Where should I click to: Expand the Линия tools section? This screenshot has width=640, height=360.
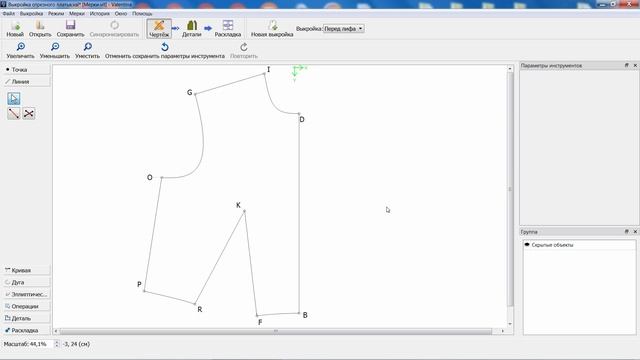27,82
